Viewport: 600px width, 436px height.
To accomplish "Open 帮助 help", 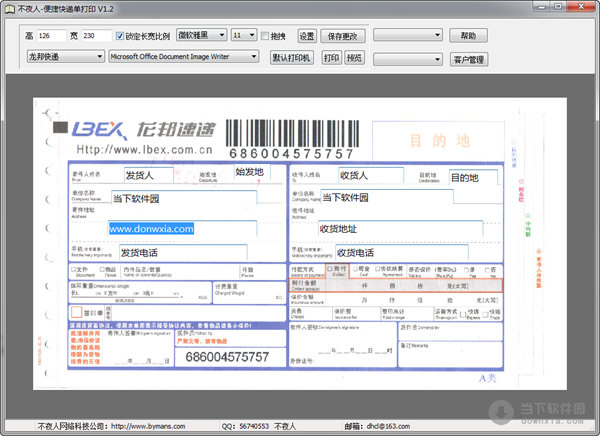I will (469, 35).
